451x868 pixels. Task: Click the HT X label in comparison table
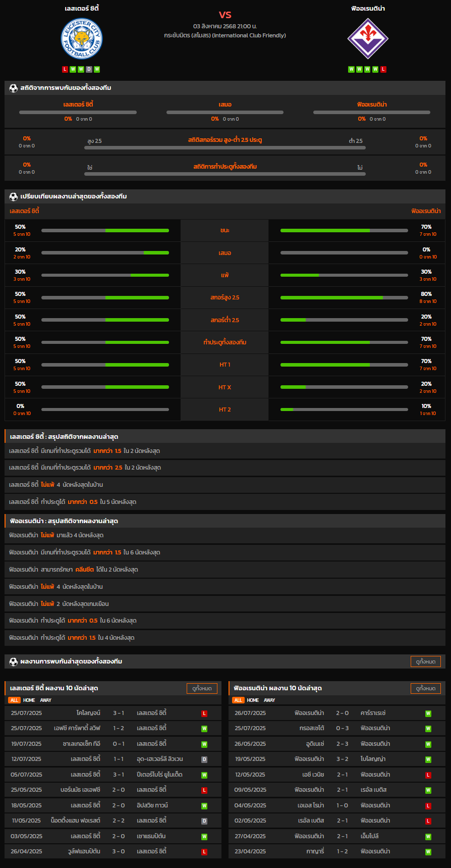225,387
